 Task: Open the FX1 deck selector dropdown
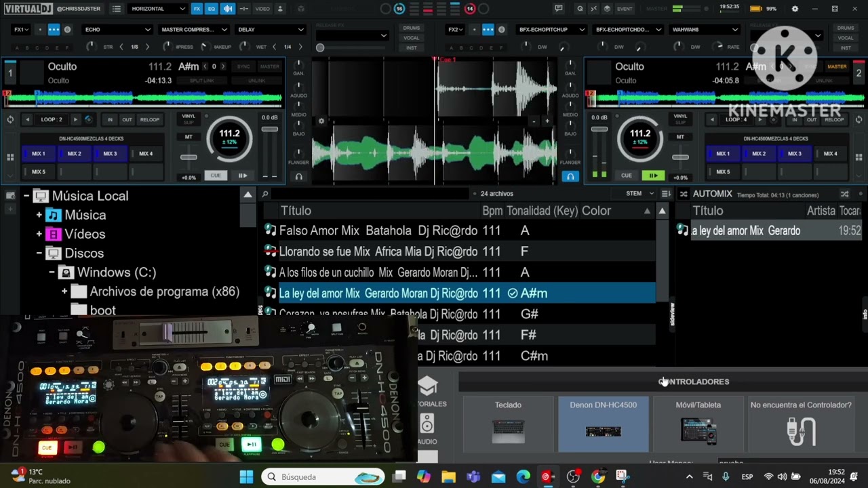[x=20, y=30]
